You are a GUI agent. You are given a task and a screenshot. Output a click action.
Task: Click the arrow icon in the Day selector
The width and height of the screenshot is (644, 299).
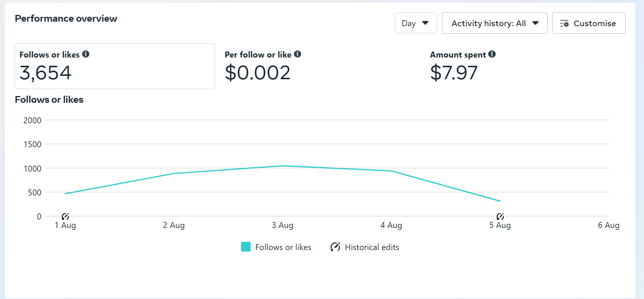[425, 23]
